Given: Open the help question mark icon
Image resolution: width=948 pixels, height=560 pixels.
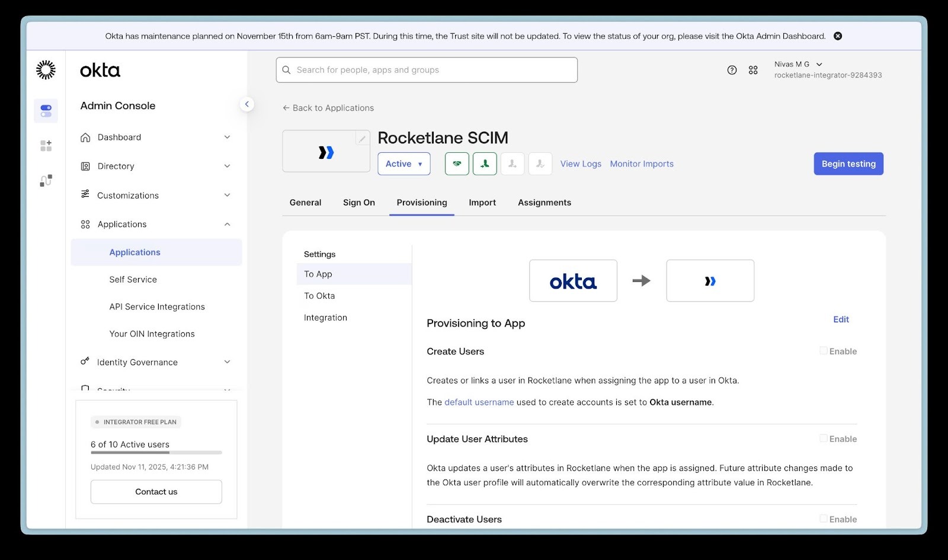Looking at the screenshot, I should [x=732, y=70].
